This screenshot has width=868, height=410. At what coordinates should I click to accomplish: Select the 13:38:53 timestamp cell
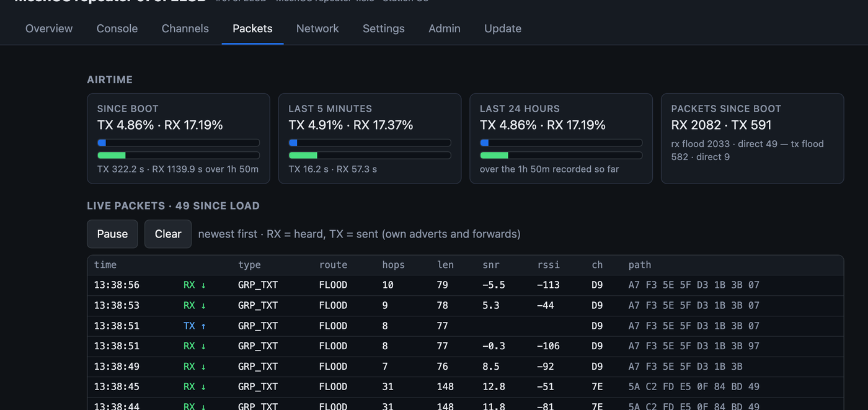[x=117, y=305]
